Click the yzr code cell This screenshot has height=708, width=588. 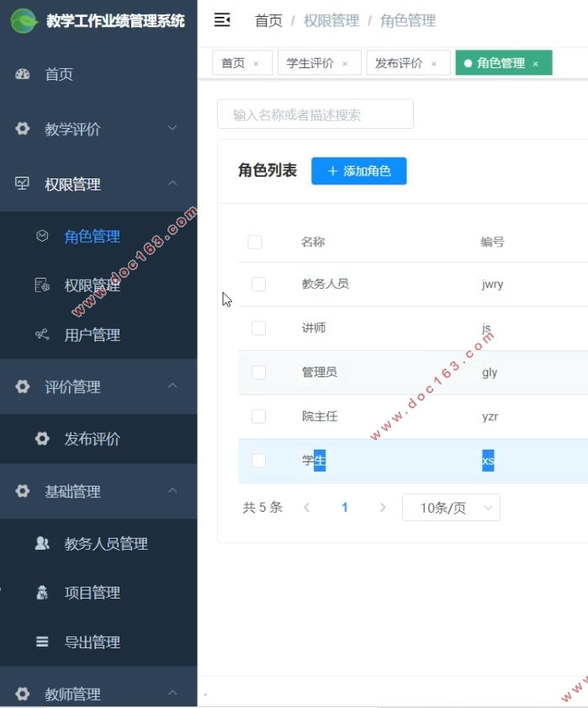[490, 417]
